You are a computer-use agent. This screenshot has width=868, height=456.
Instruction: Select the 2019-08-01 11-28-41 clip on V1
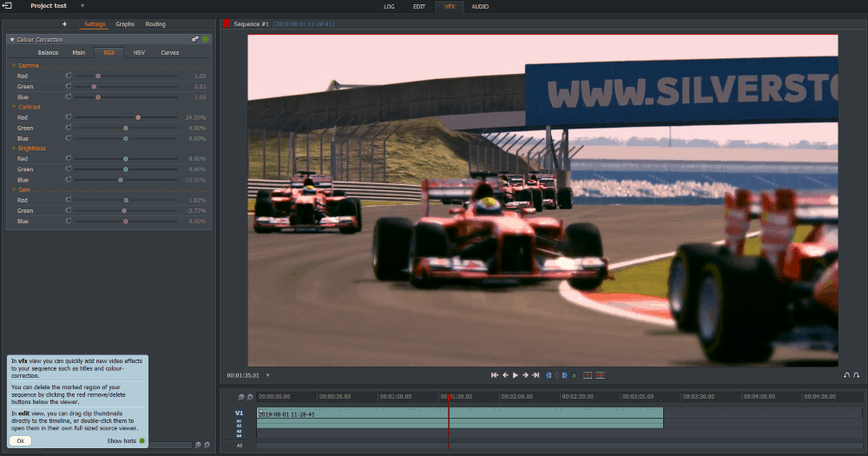[460, 413]
